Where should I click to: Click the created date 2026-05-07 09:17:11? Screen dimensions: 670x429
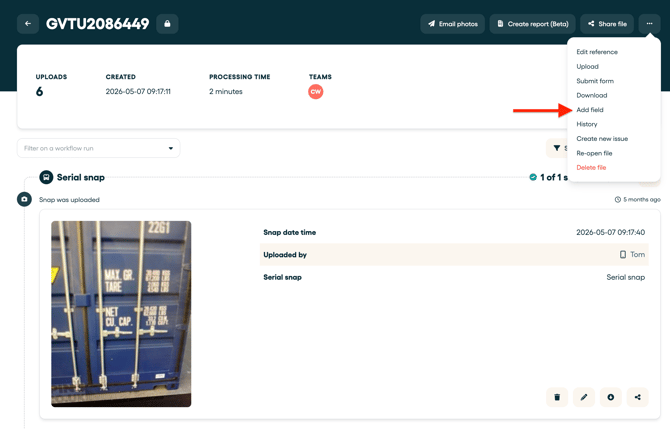(138, 91)
